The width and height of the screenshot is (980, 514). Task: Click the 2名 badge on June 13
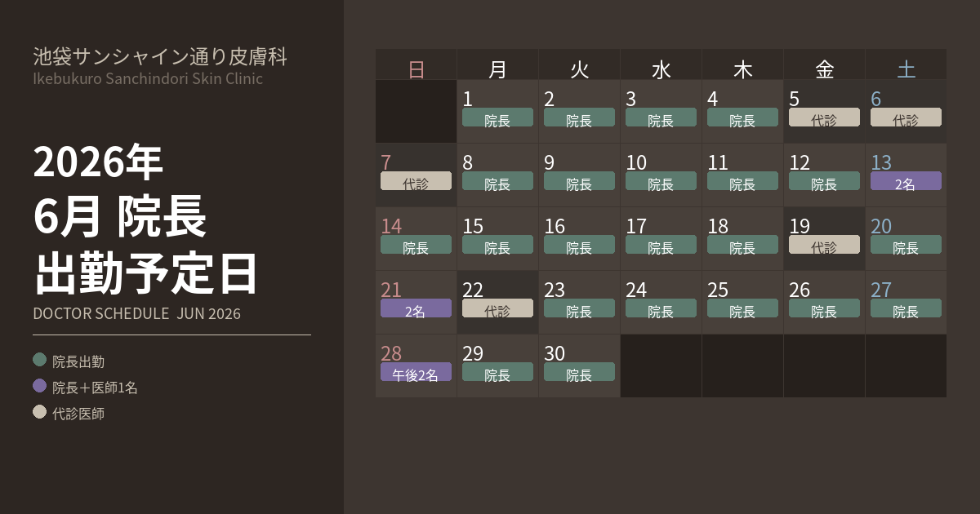[906, 181]
